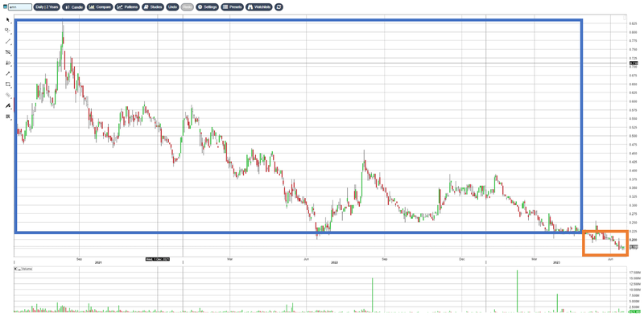The height and width of the screenshot is (317, 644).
Task: Open the Watchlists button
Action: coord(259,7)
